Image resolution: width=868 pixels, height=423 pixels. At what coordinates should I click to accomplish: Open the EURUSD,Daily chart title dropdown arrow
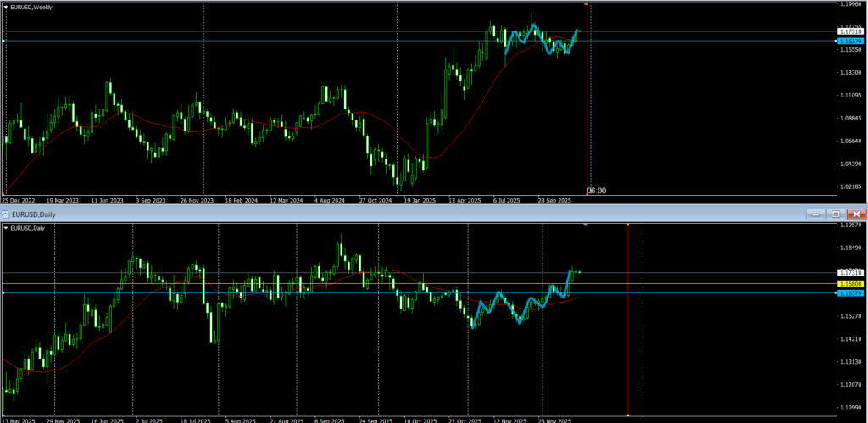coord(6,228)
